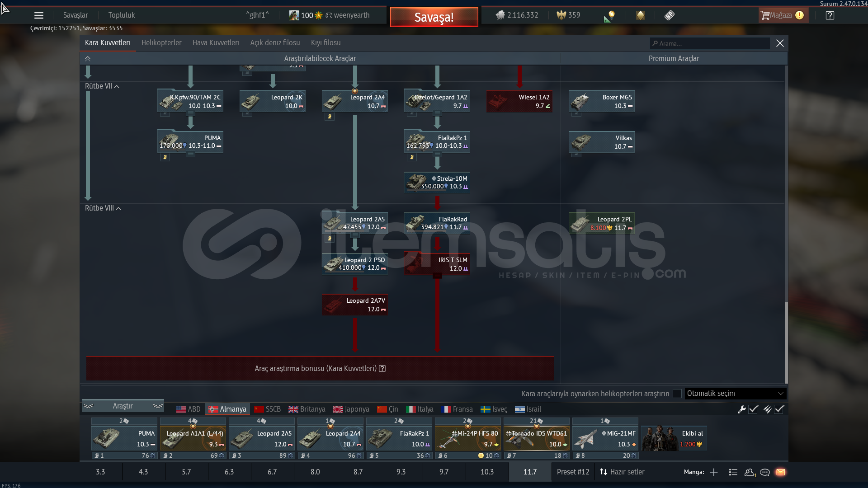Close the research tree window

click(x=780, y=43)
